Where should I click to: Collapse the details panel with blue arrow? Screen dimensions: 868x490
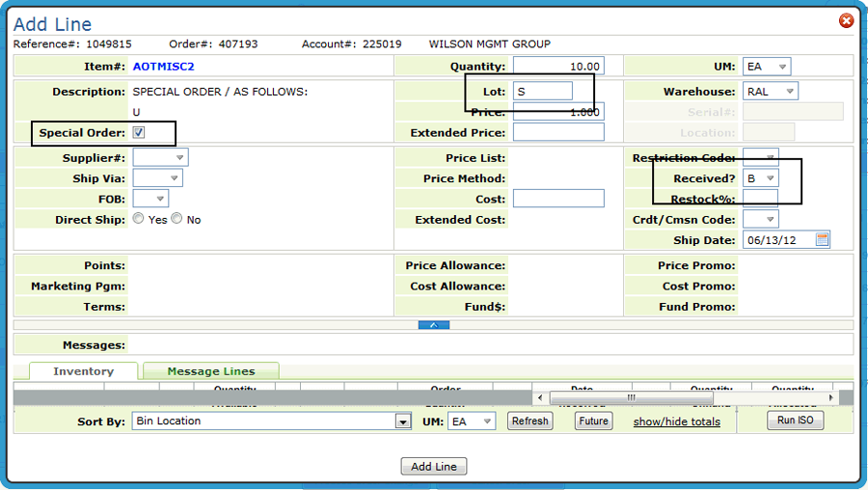pos(433,325)
